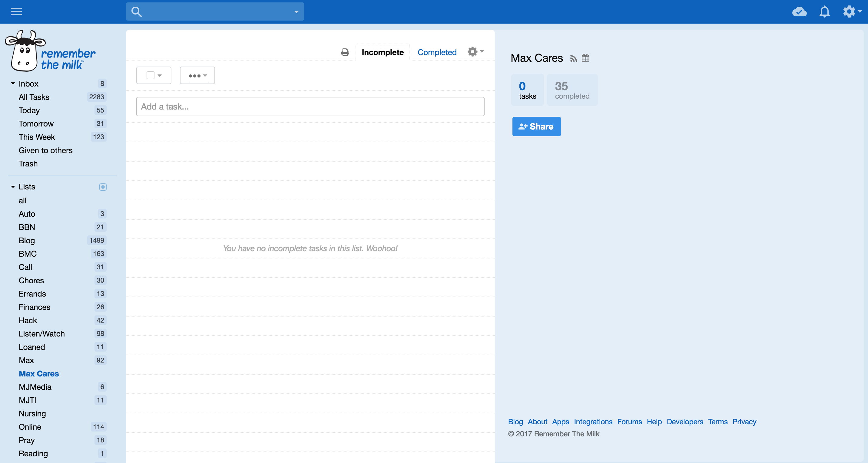Open the Blog footer link
868x463 pixels.
[515, 422]
